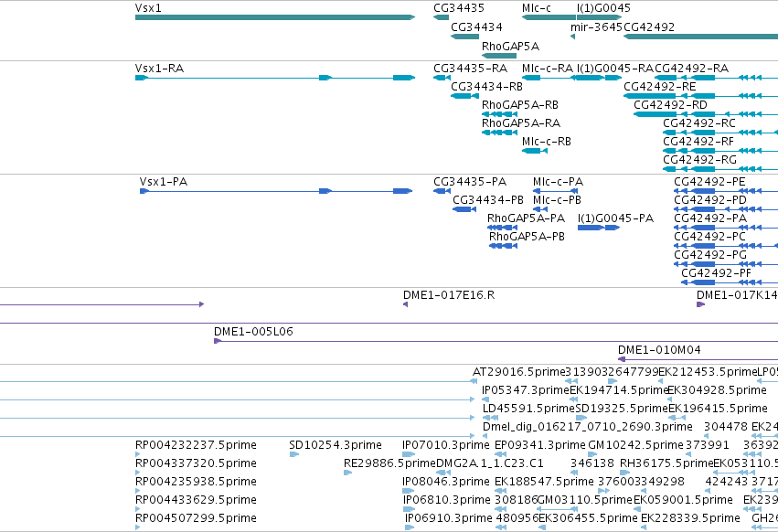Select the IP06910.3prime EST
778x532 pixels.
pyautogui.click(x=410, y=527)
